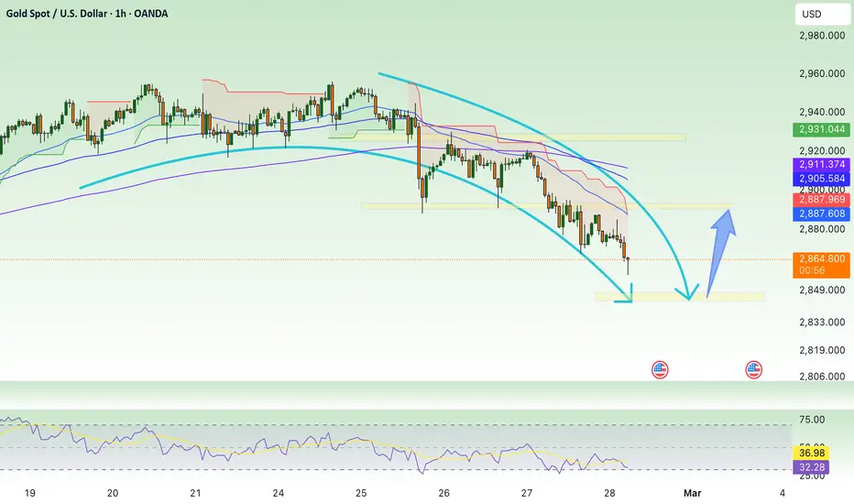Click the date label 4 on time axis

coord(783,493)
